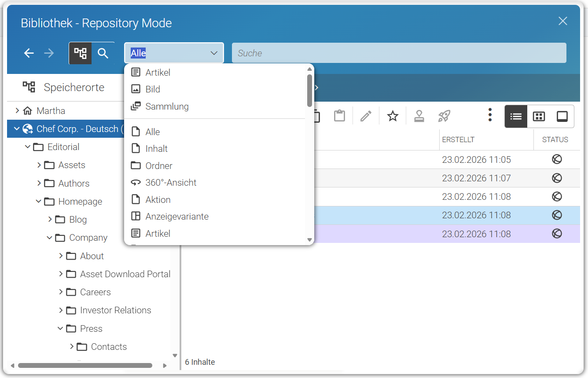Switch to search mode magnifier

pyautogui.click(x=103, y=53)
